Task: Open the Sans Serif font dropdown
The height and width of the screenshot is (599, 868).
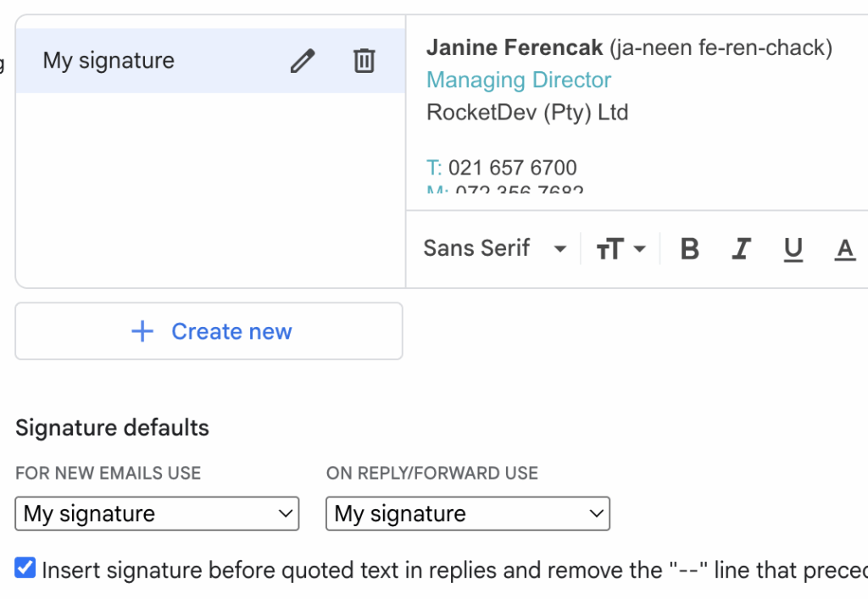Action: click(495, 248)
